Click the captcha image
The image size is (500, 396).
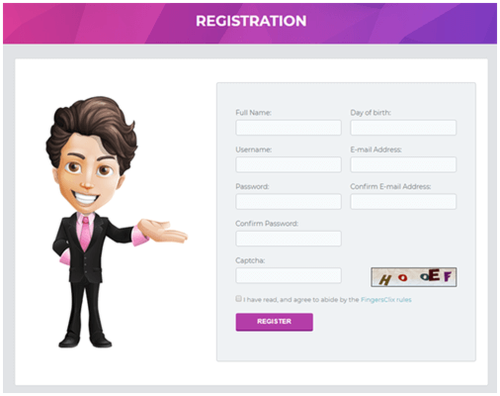414,277
